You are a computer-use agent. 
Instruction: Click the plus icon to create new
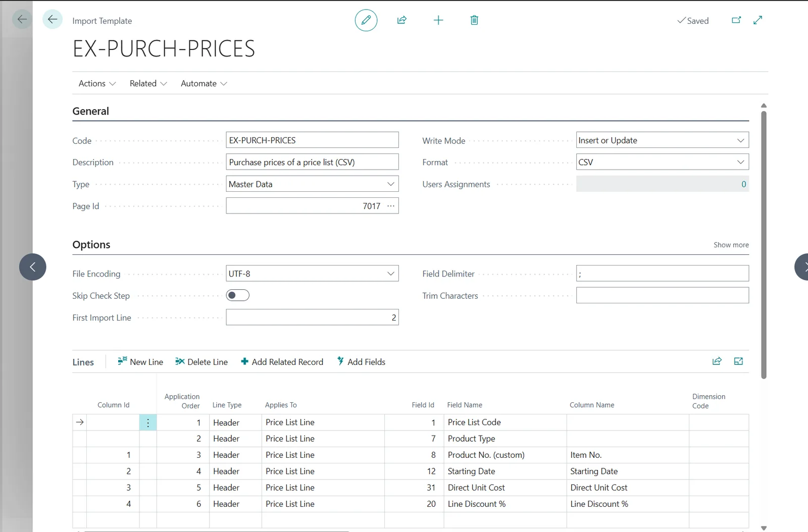[x=438, y=20]
